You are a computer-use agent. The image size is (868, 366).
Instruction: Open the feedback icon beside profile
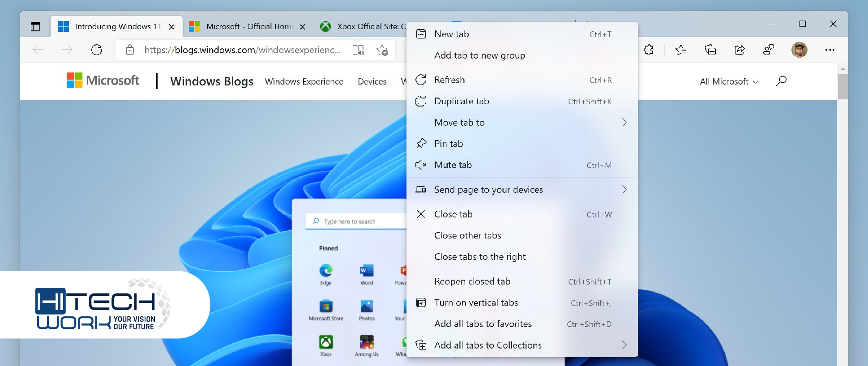click(x=769, y=50)
